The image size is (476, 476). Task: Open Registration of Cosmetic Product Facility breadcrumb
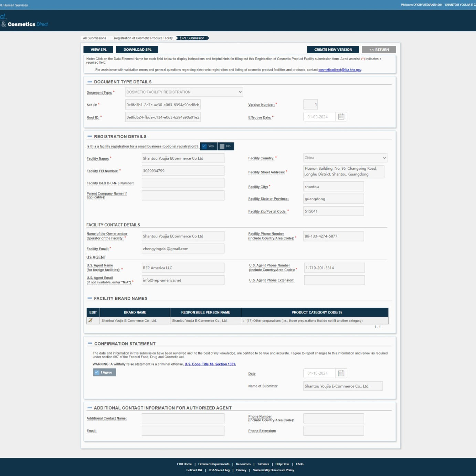[x=143, y=38]
